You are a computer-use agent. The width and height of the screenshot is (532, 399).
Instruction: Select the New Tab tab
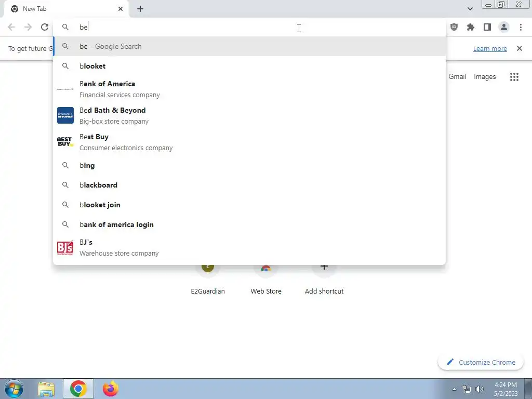click(66, 9)
